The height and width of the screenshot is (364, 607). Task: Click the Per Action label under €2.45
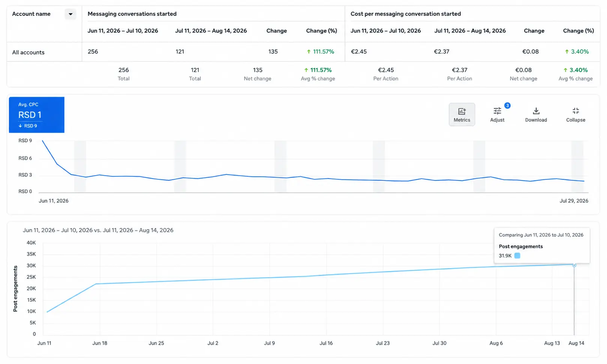(386, 79)
